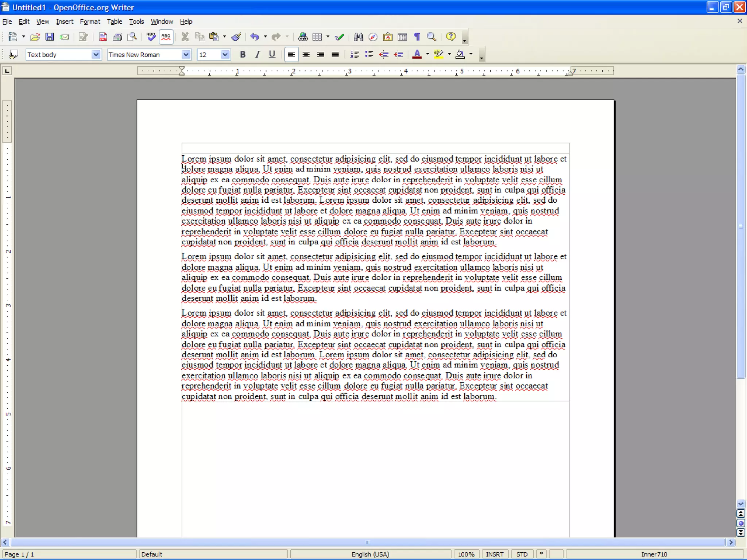Click Export Directly as PDF icon
Screen dimensions: 747x560
[103, 37]
